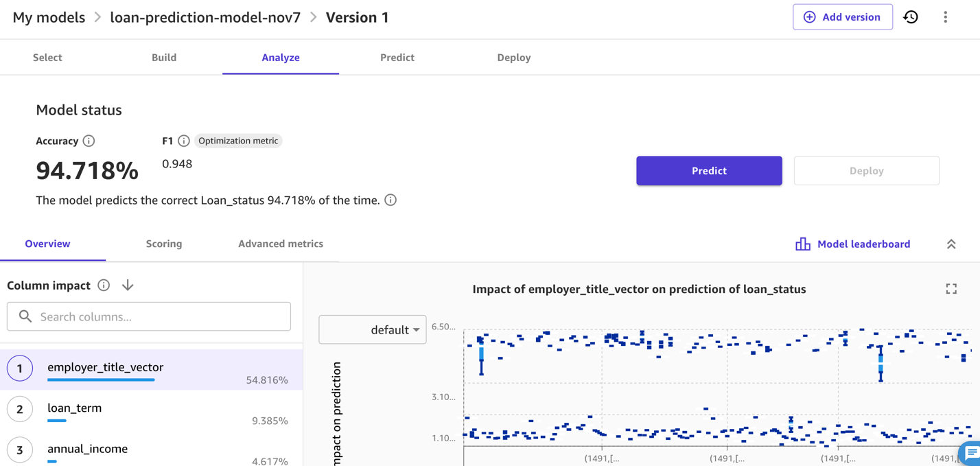Screen dimensions: 980x466
Task: Click the Search columns input field
Action: point(149,317)
